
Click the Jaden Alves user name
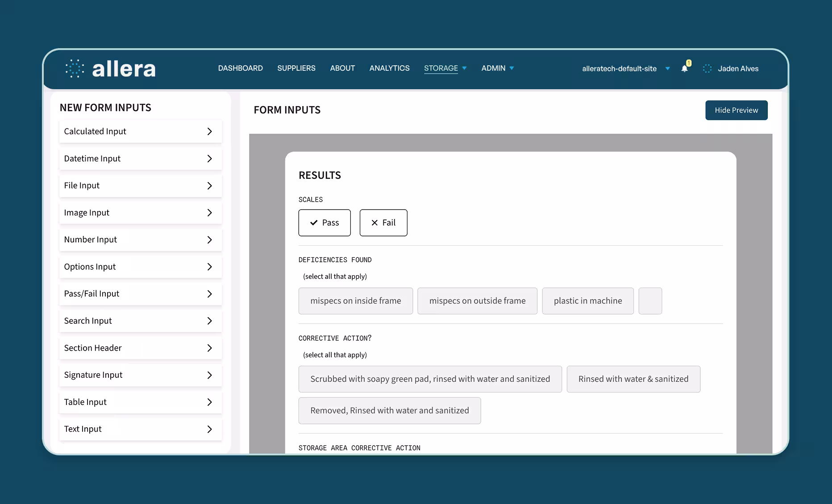click(738, 69)
